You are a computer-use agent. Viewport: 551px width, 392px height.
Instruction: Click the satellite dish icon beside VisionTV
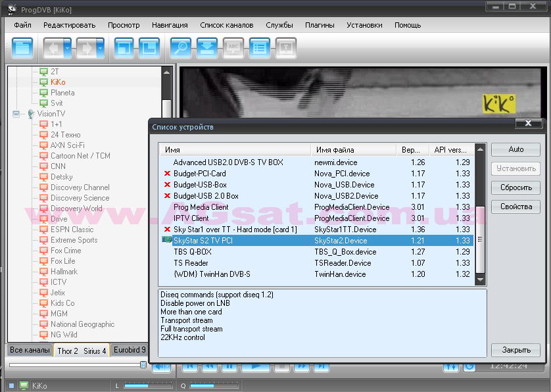(31, 114)
